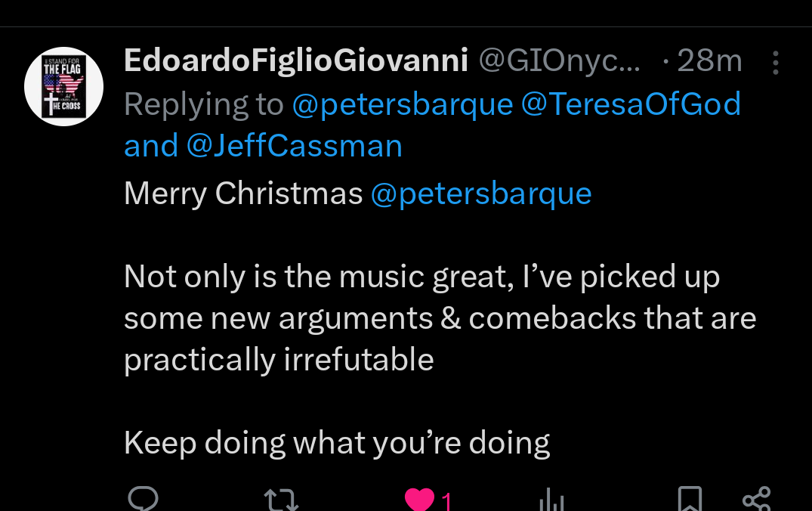Click the 'Keep doing what you're doing' line

coord(337,443)
